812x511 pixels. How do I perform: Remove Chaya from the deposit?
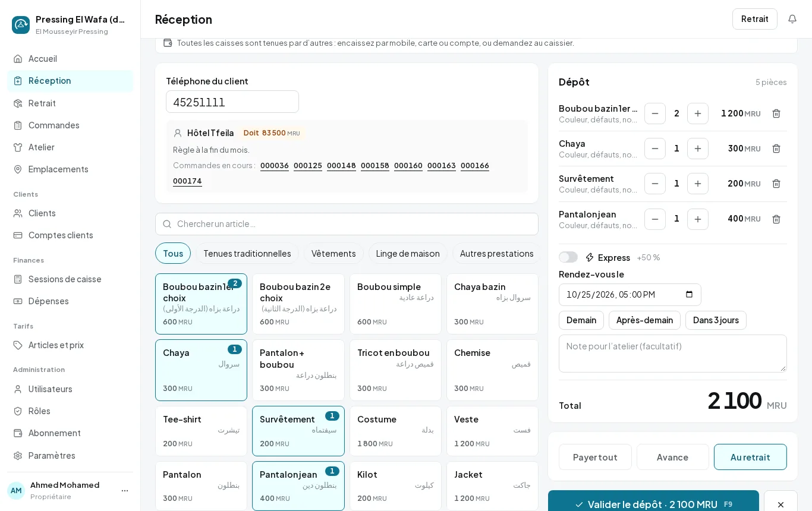[x=776, y=149]
